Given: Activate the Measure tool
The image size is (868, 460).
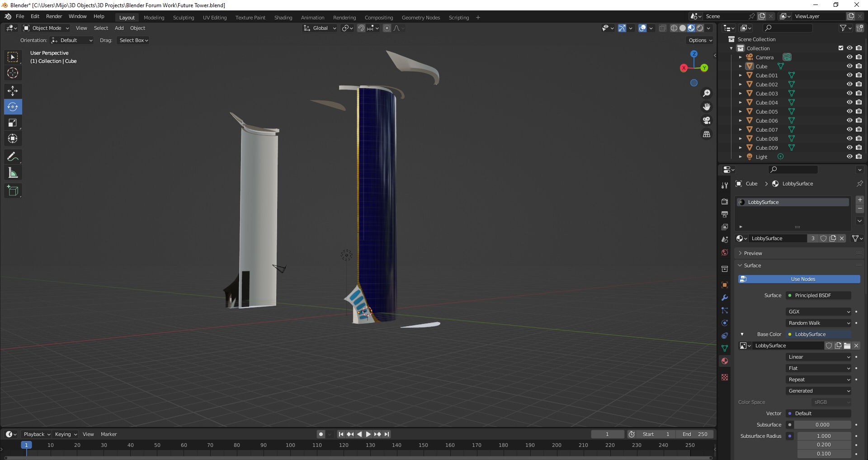Looking at the screenshot, I should (13, 173).
